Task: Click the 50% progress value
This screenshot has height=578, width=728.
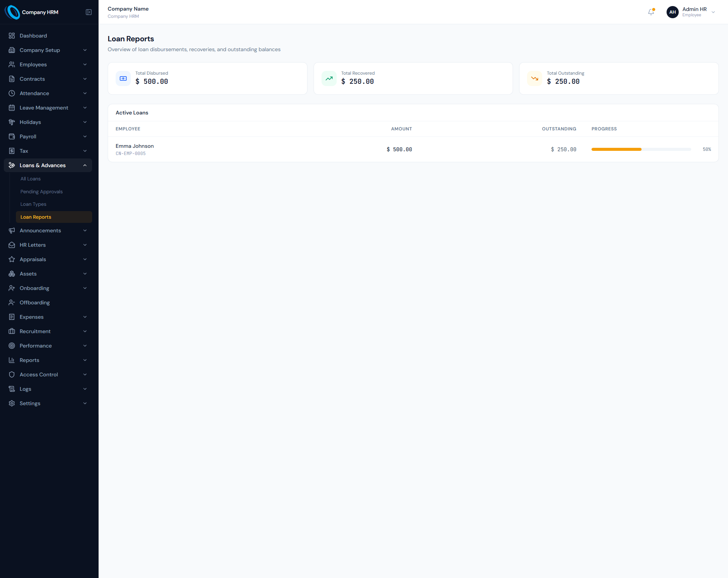Action: point(707,149)
